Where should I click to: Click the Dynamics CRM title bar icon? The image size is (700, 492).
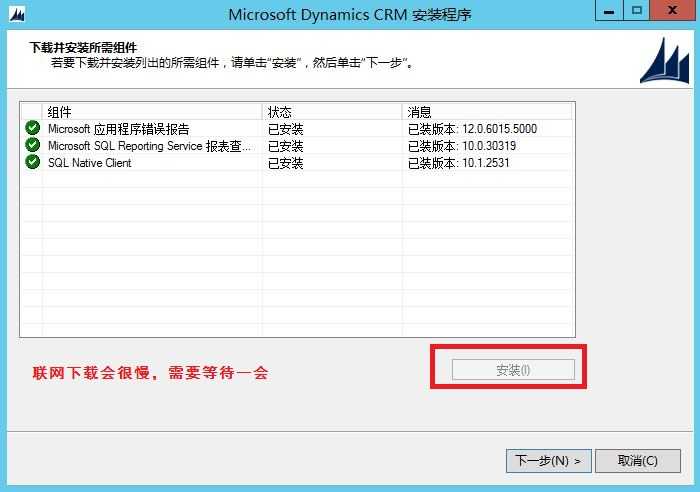pyautogui.click(x=17, y=14)
